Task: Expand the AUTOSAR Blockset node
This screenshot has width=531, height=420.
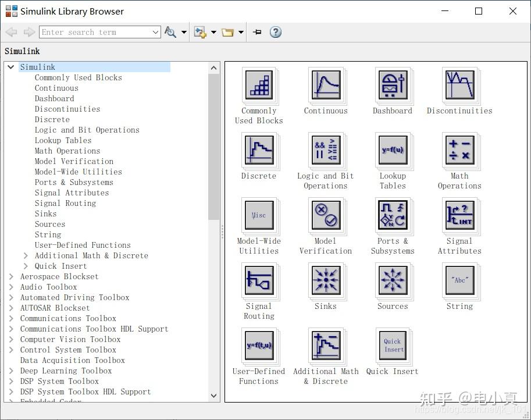Action: 11,308
